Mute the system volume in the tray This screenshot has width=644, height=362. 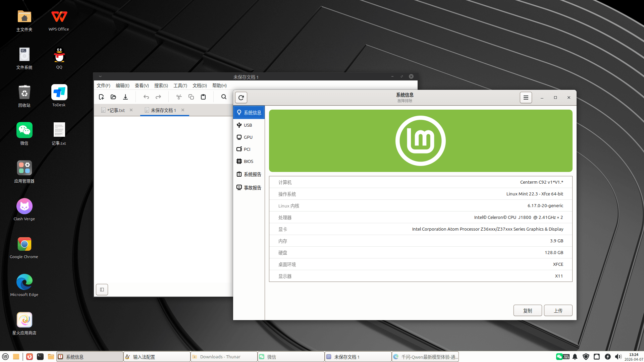click(618, 357)
